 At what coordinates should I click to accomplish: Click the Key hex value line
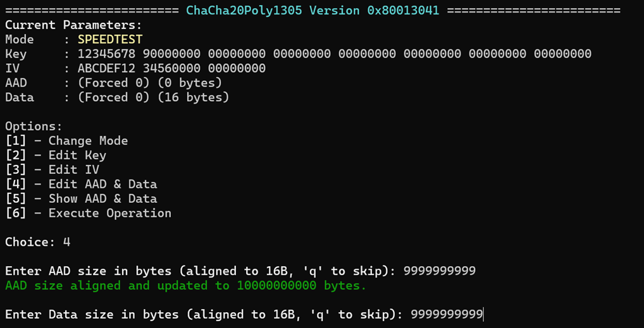point(334,54)
